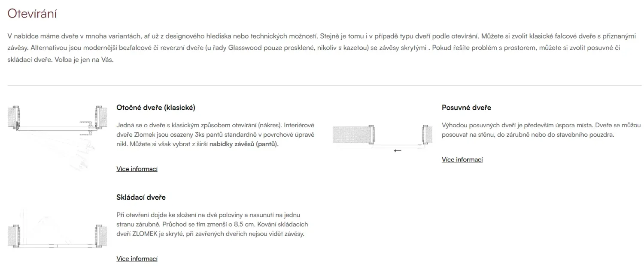The width and height of the screenshot is (644, 270).
Task: Click the "Otevírání" section title
Action: 33,14
